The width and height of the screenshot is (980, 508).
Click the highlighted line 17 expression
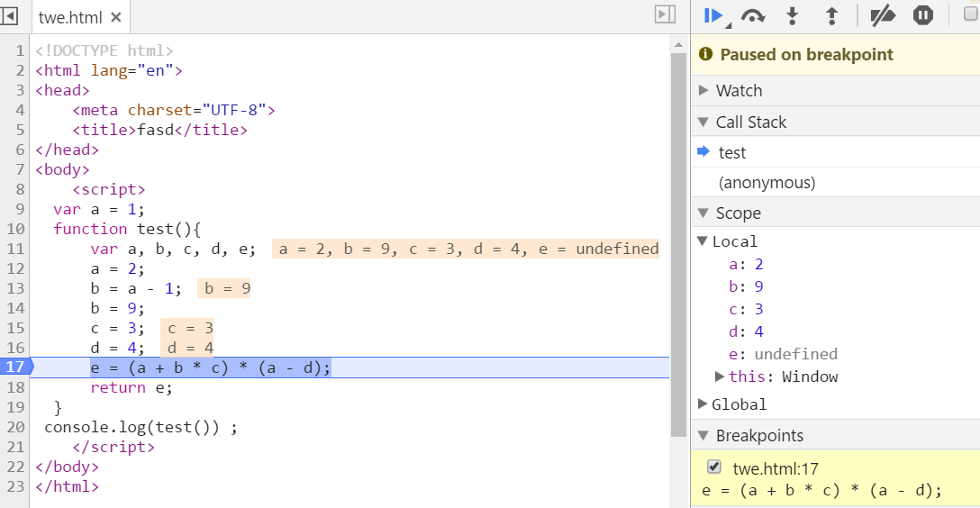(x=211, y=367)
